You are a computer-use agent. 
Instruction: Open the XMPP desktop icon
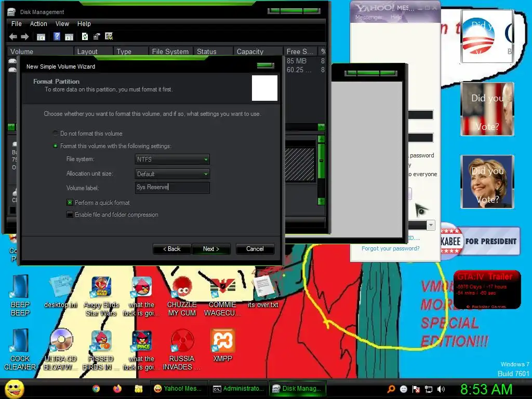(222, 345)
